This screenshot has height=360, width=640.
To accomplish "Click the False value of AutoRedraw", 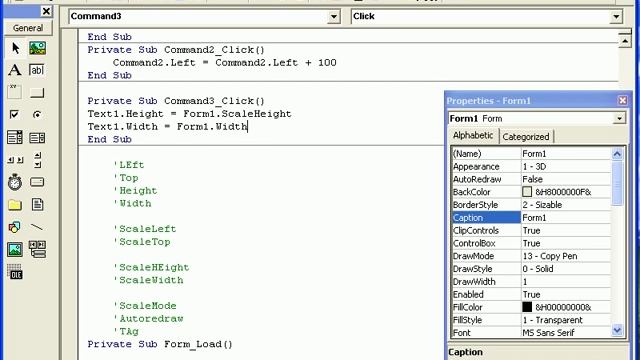I will 532,179.
